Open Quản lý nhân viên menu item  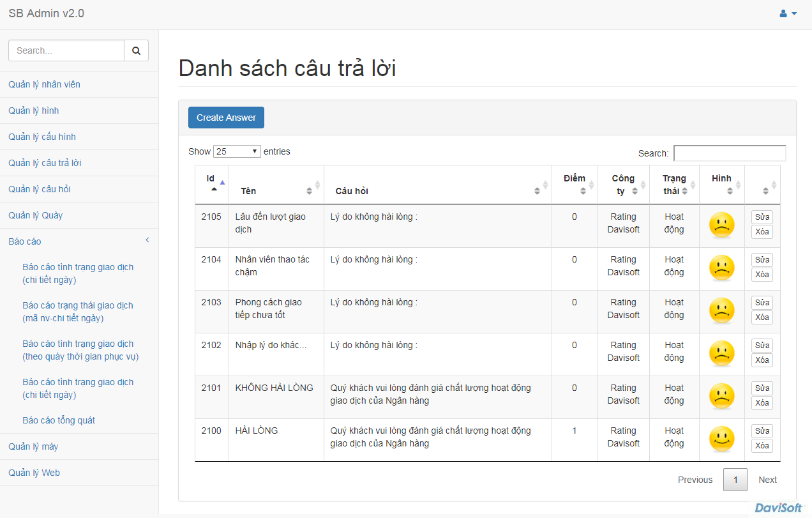pyautogui.click(x=44, y=84)
